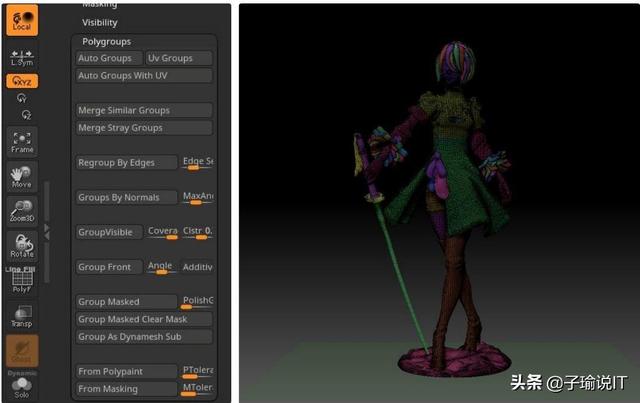
Task: Adjust the Clstr cluster slider
Action: pyautogui.click(x=198, y=232)
